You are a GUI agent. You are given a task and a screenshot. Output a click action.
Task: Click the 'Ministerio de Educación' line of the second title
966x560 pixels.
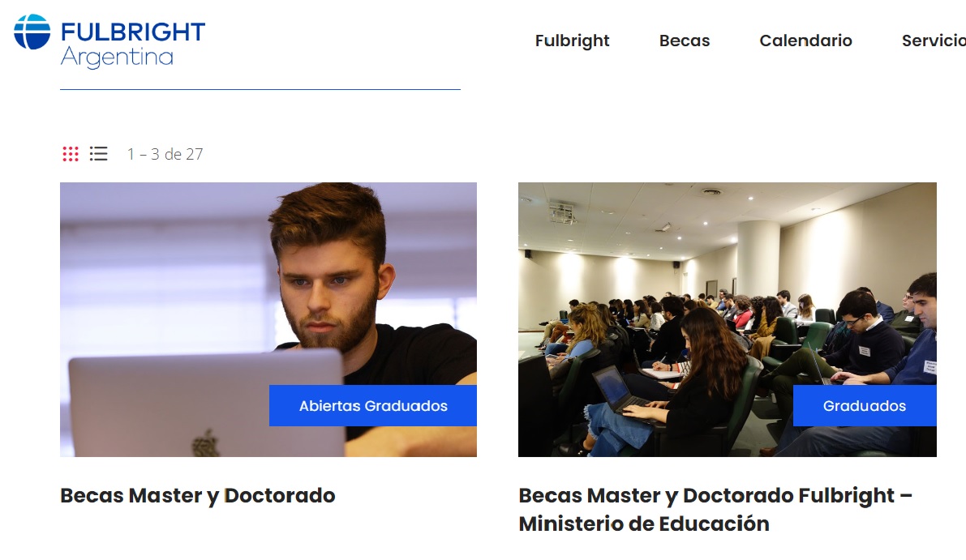(x=644, y=524)
